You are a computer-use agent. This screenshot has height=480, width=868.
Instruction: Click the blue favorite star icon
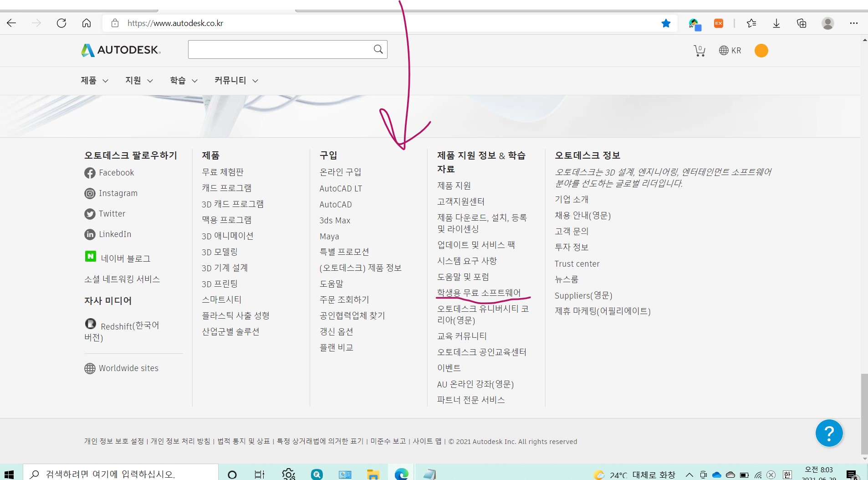coord(666,23)
